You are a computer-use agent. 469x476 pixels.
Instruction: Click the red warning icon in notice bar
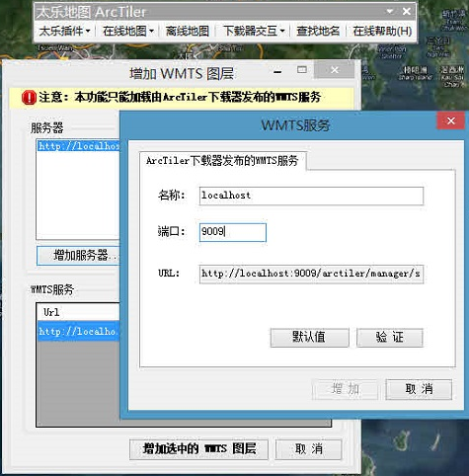tap(29, 98)
